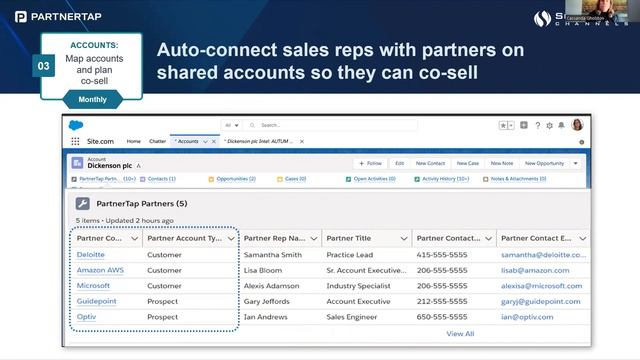
Task: Open Partner Contact E... column menu chevron
Action: pyautogui.click(x=582, y=238)
